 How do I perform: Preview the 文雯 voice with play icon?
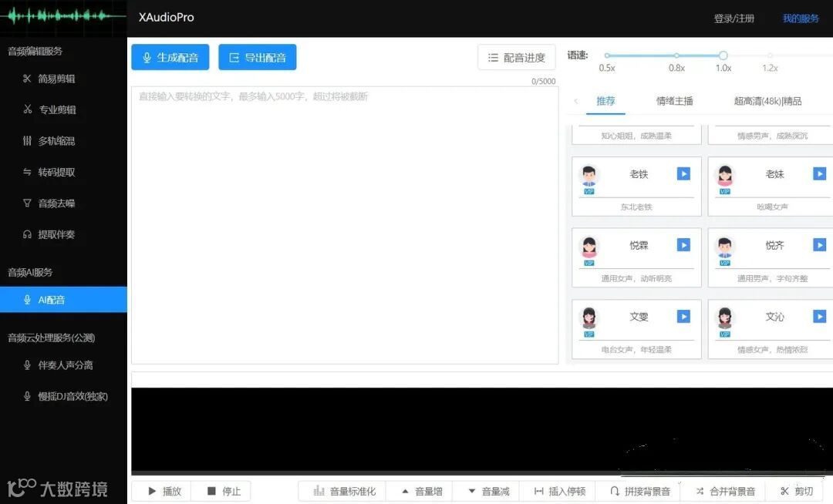pyautogui.click(x=683, y=316)
